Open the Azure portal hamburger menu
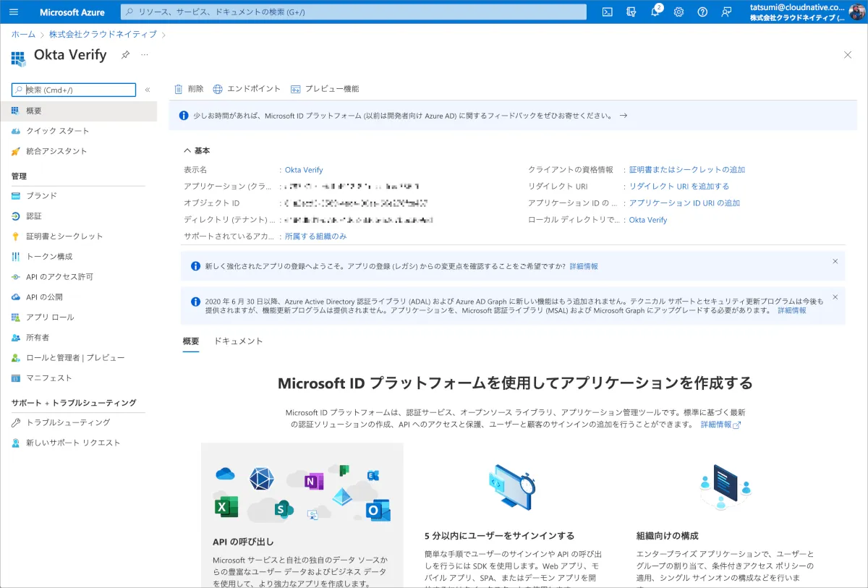 click(x=14, y=12)
